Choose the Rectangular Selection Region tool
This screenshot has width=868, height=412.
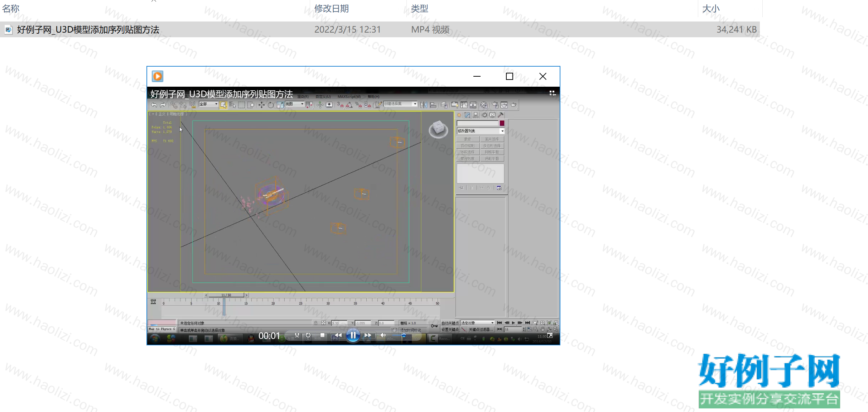tap(242, 105)
